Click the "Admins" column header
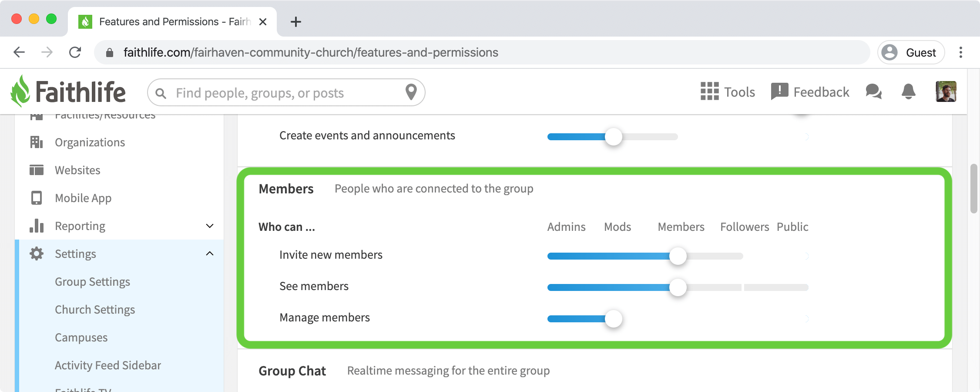The width and height of the screenshot is (980, 392). (566, 227)
